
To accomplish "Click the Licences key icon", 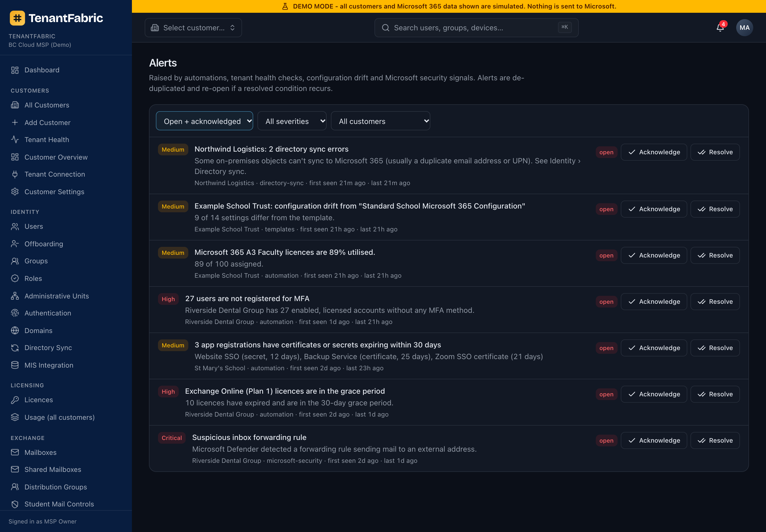I will (15, 400).
